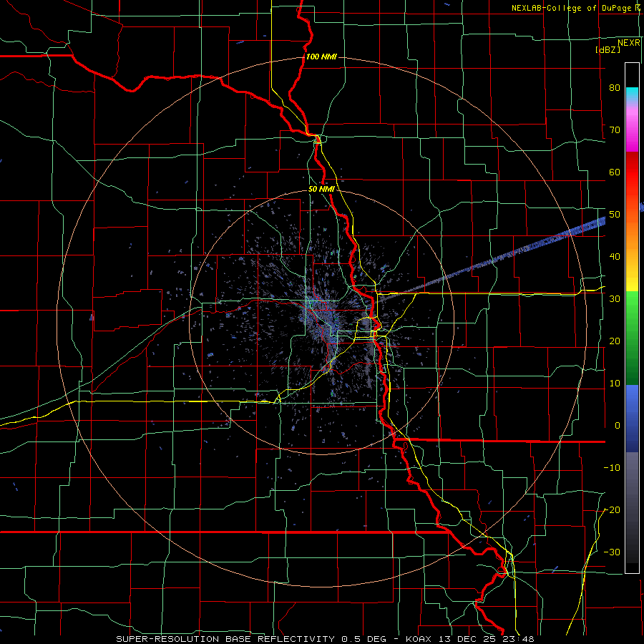
Task: Click the 40 value on the dBZ scale
Action: [x=615, y=257]
